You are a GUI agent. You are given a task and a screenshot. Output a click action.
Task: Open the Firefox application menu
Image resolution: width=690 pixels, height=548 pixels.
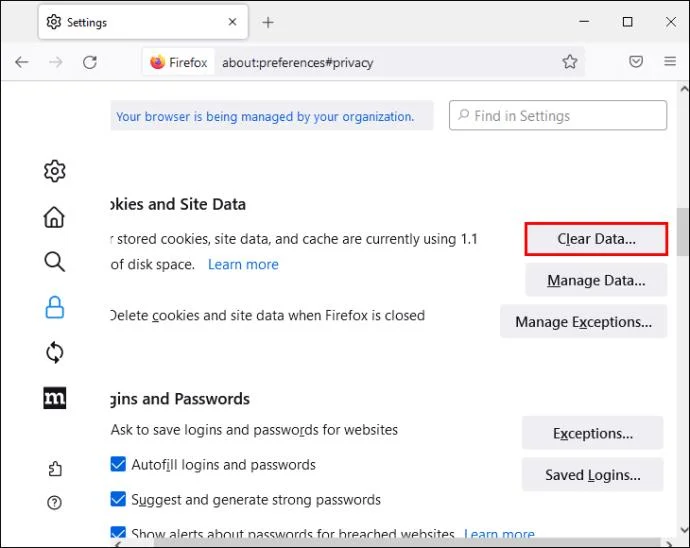(x=670, y=61)
